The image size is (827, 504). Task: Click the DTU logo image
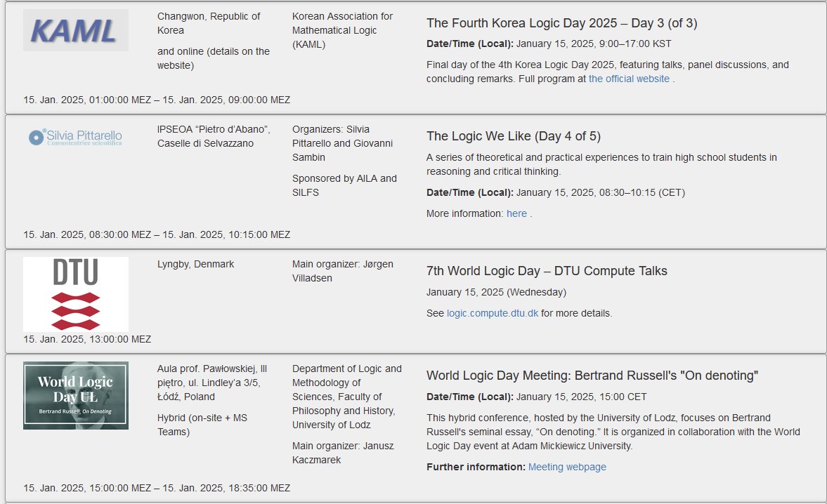tap(75, 294)
